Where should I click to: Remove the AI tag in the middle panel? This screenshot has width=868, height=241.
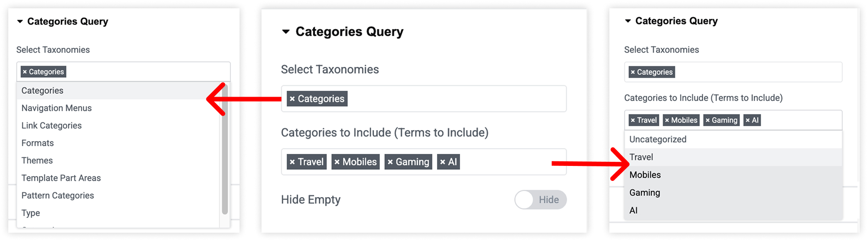click(443, 162)
